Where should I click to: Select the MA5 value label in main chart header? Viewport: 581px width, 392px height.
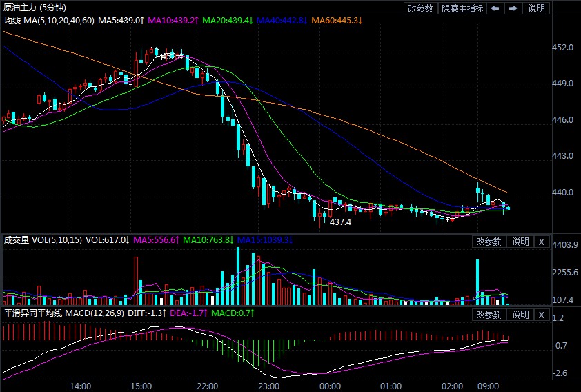(121, 21)
